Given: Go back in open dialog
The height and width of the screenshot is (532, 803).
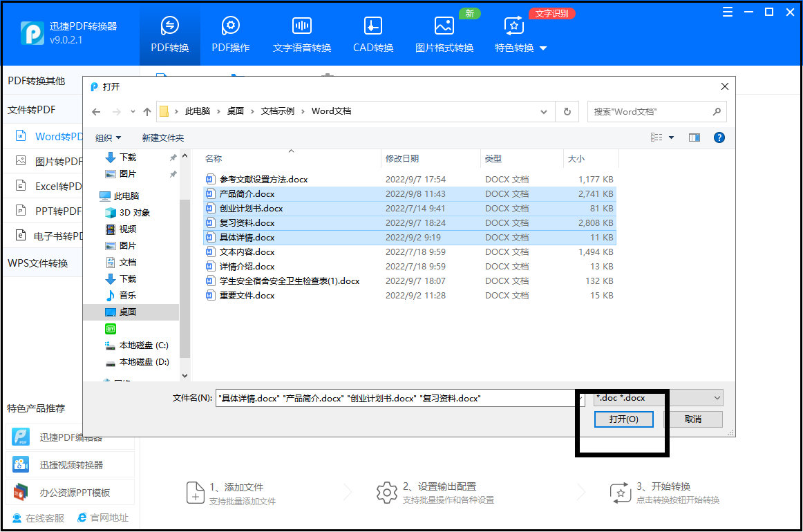Looking at the screenshot, I should [96, 112].
